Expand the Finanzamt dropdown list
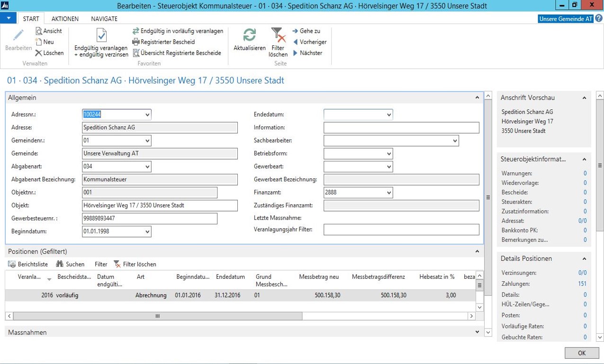Viewport: 604px width, 364px height. pyautogui.click(x=389, y=193)
